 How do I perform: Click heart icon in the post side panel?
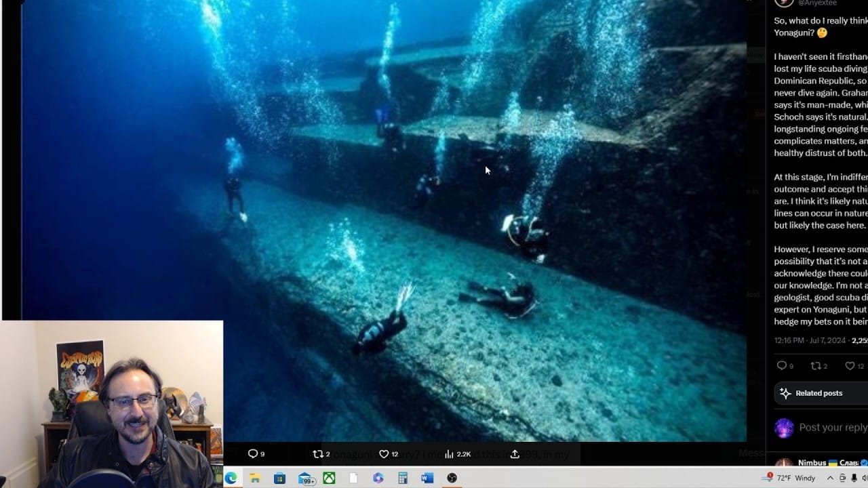pyautogui.click(x=850, y=366)
